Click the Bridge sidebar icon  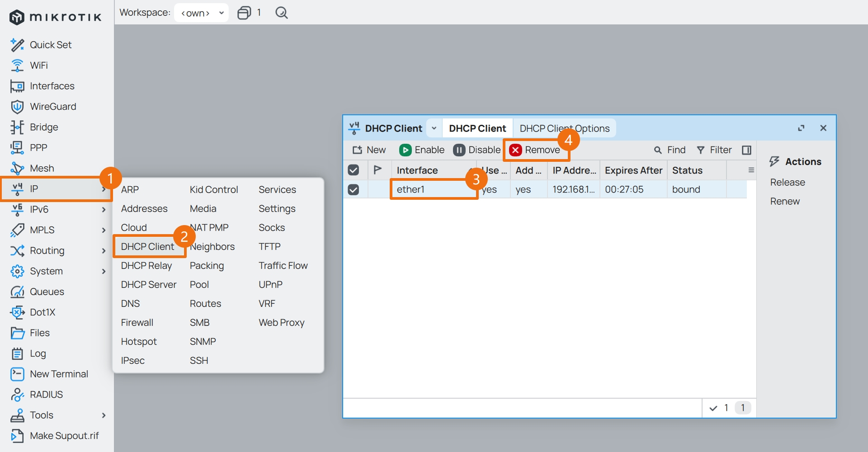pos(17,127)
